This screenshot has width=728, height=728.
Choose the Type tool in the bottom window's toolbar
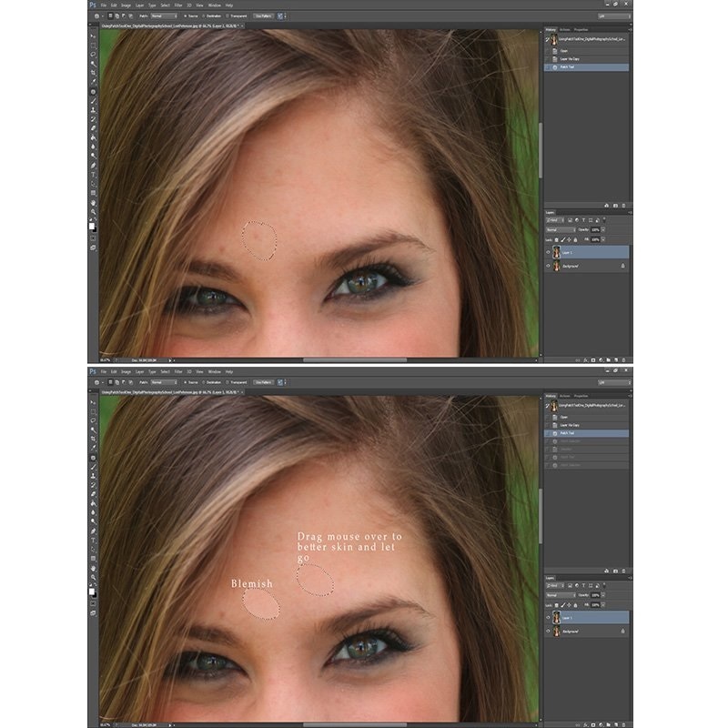[94, 541]
